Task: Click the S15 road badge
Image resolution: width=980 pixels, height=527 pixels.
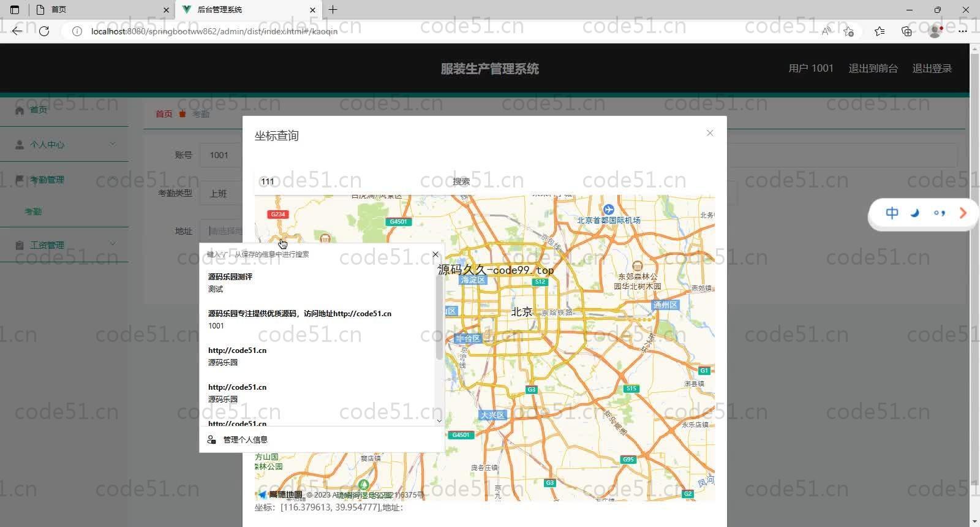Action: (631, 389)
